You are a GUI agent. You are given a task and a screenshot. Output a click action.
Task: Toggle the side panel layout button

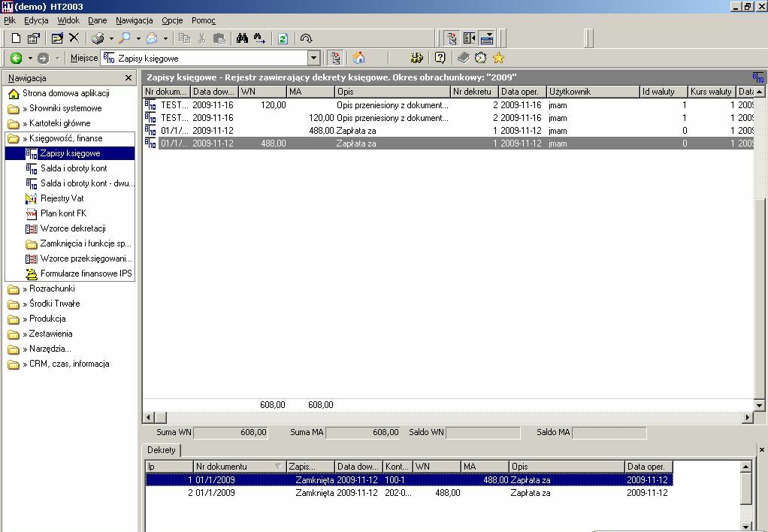click(469, 38)
